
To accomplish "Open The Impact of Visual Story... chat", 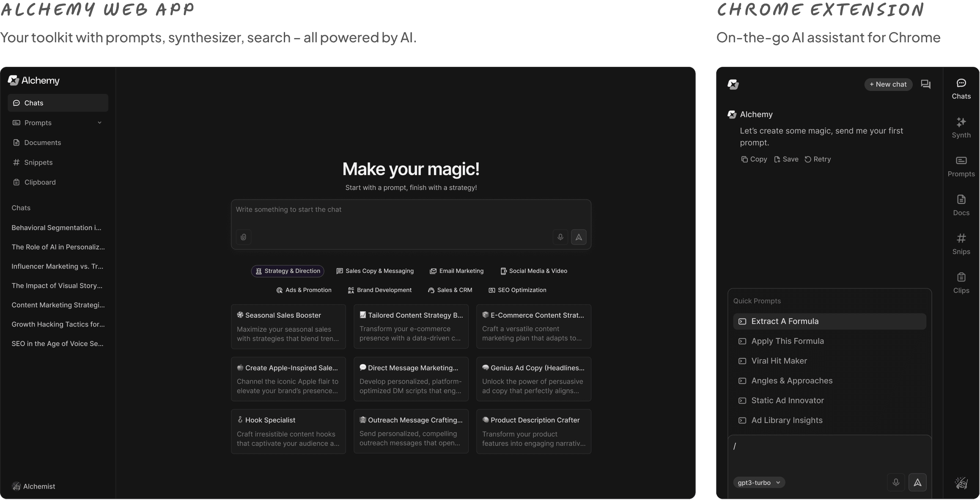I will (57, 286).
